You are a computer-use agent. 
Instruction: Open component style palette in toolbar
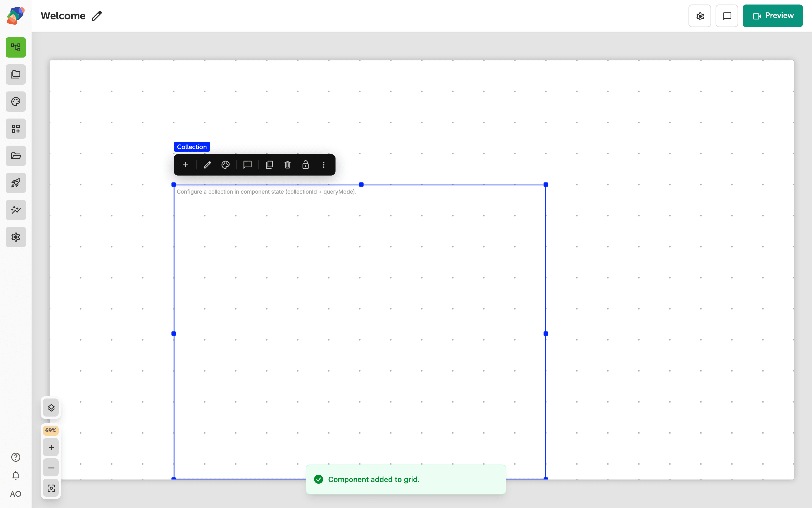pyautogui.click(x=226, y=165)
